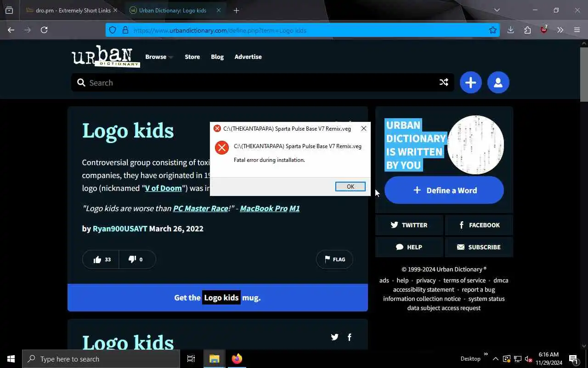Open the report a bug link

(x=478, y=289)
